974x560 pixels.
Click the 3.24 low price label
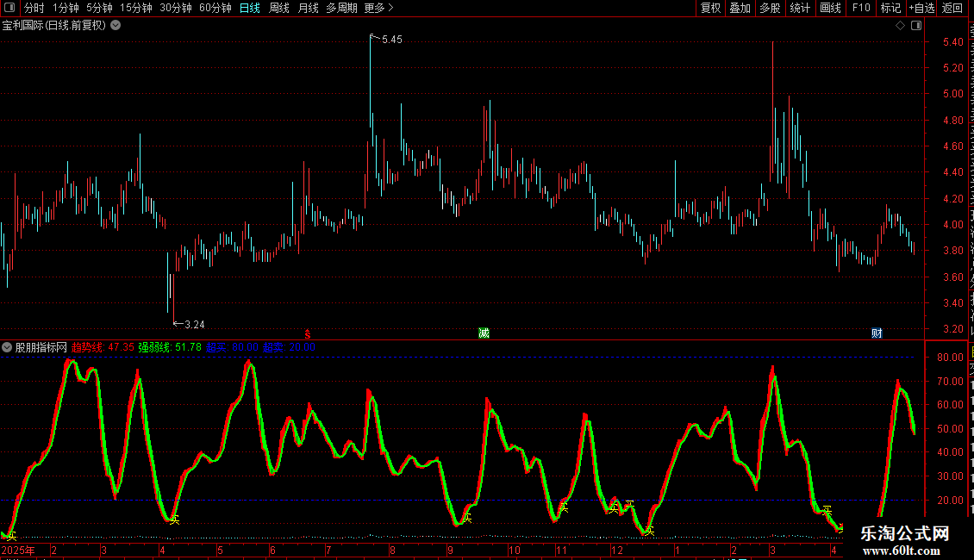[x=195, y=325]
